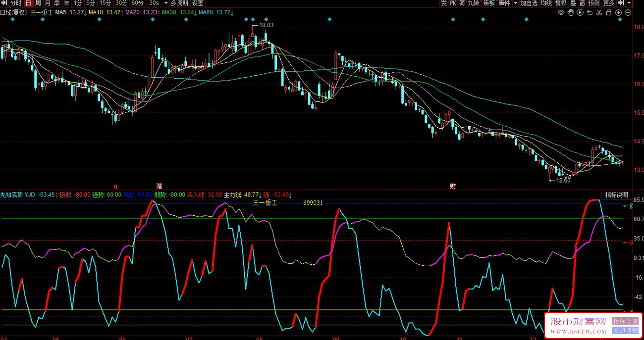Zoom in with the plus circle icon

pos(618,12)
